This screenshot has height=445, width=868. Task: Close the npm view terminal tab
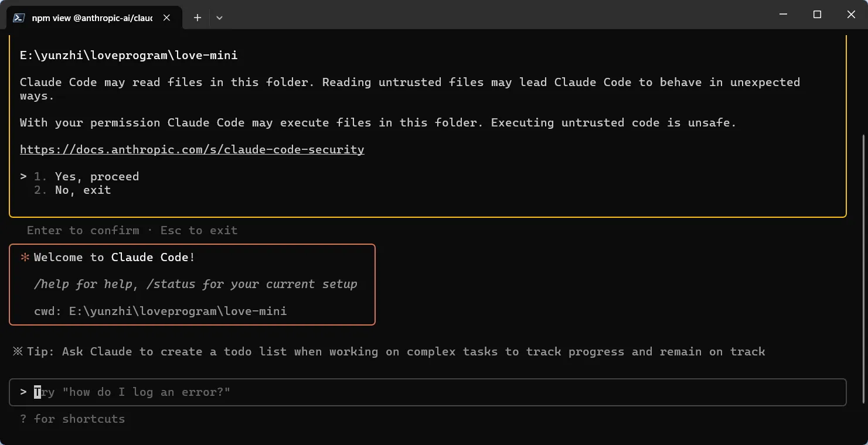coord(167,18)
